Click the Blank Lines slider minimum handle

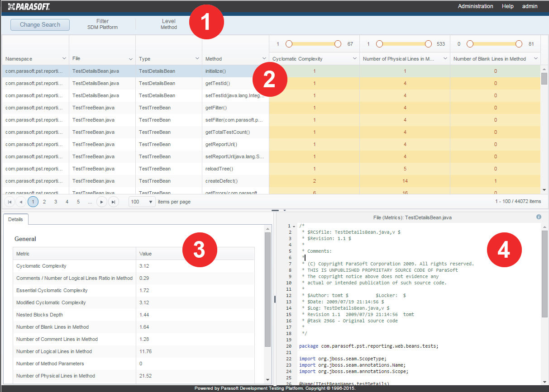470,44
